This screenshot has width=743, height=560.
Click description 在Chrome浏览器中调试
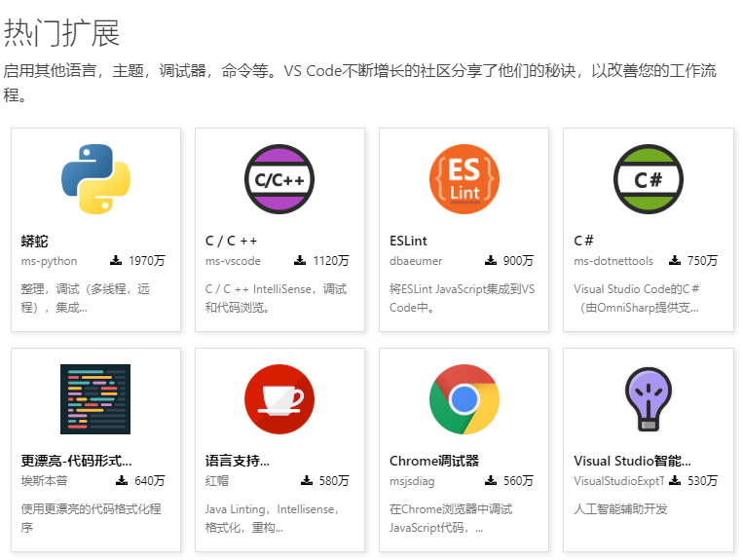(451, 518)
